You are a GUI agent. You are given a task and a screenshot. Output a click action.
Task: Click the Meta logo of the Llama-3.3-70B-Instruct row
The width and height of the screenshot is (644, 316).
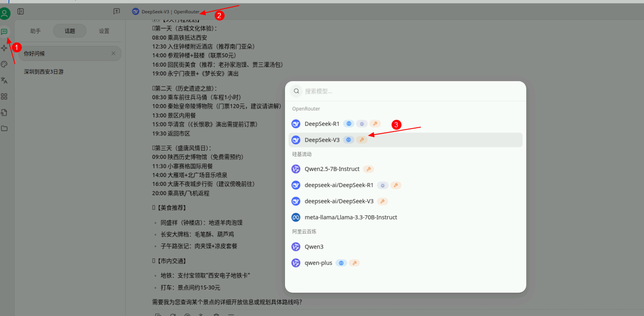point(296,217)
